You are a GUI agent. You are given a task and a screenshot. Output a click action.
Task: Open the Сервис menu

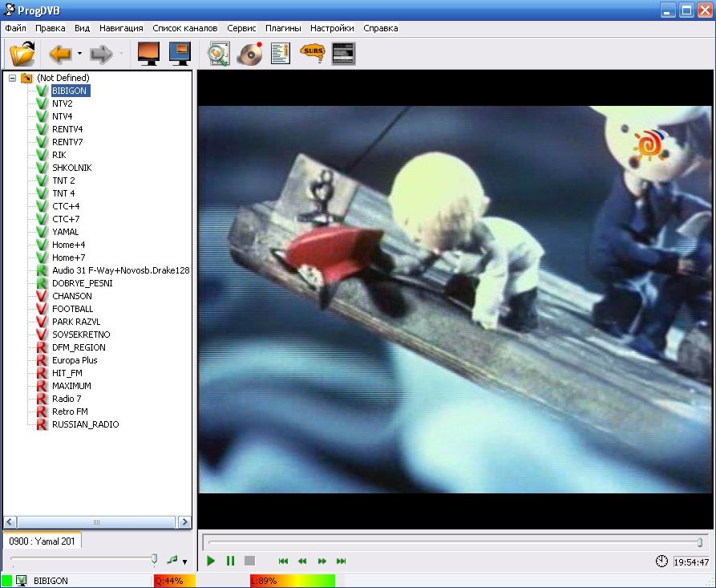(x=241, y=28)
